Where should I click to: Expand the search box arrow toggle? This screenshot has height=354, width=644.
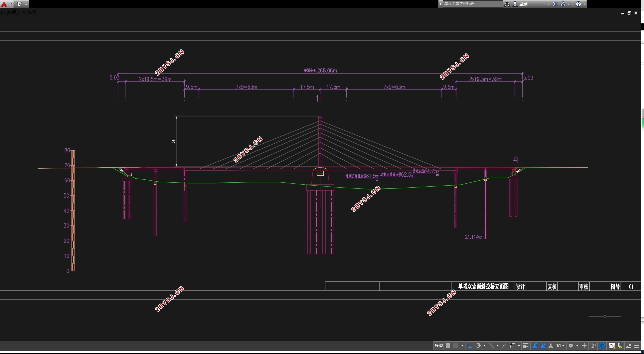pos(441,4)
